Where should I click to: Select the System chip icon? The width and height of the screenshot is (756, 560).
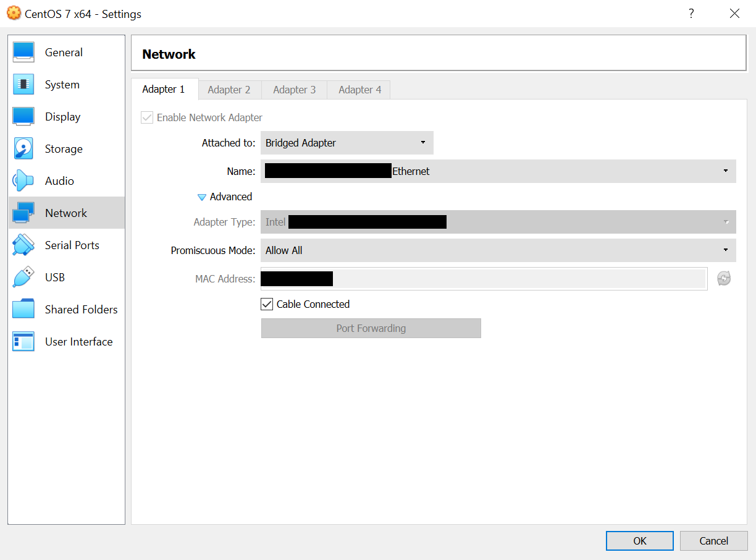[23, 85]
